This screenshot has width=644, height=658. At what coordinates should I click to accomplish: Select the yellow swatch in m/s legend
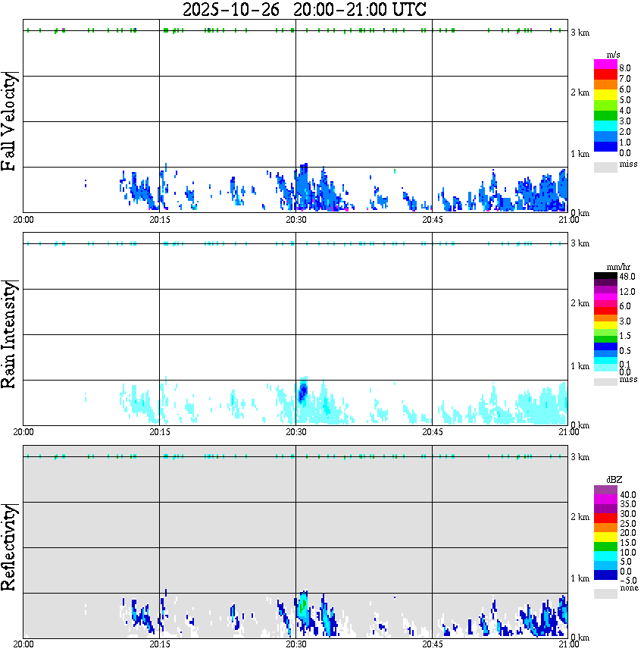click(x=605, y=95)
